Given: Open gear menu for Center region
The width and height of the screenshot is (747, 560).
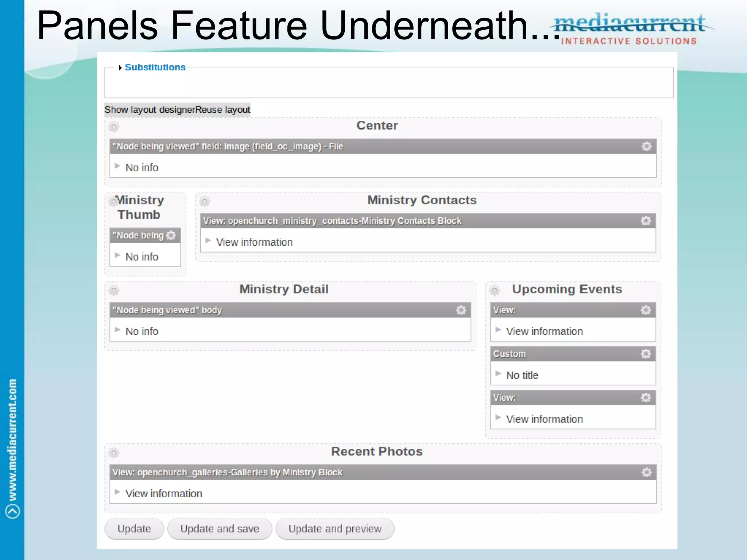Looking at the screenshot, I should [x=114, y=127].
